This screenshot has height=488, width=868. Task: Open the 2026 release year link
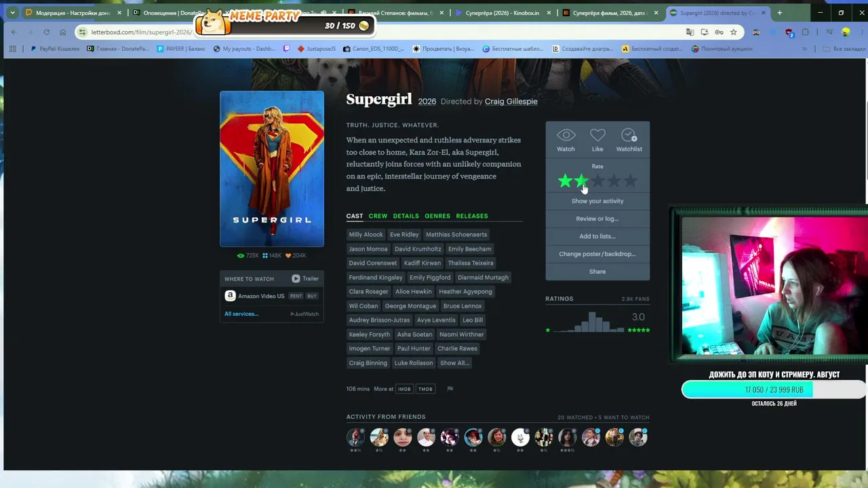[x=427, y=102]
